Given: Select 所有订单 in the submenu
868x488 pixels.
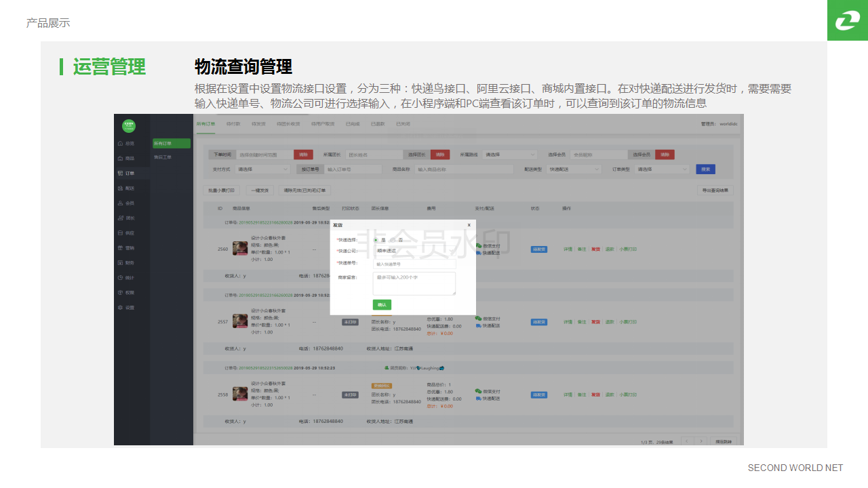Looking at the screenshot, I should pyautogui.click(x=172, y=144).
